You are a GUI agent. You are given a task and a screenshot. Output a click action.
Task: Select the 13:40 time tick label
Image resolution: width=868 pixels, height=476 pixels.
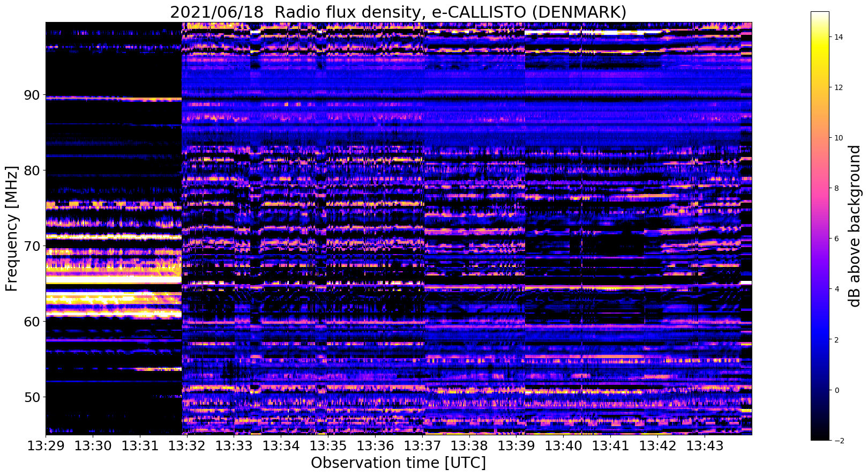pyautogui.click(x=564, y=446)
